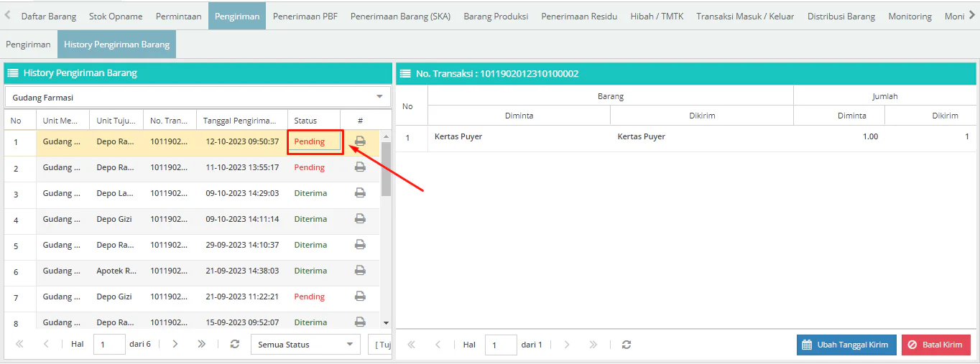Click Diterima status in row 5
This screenshot has width=980, height=364.
pos(310,245)
